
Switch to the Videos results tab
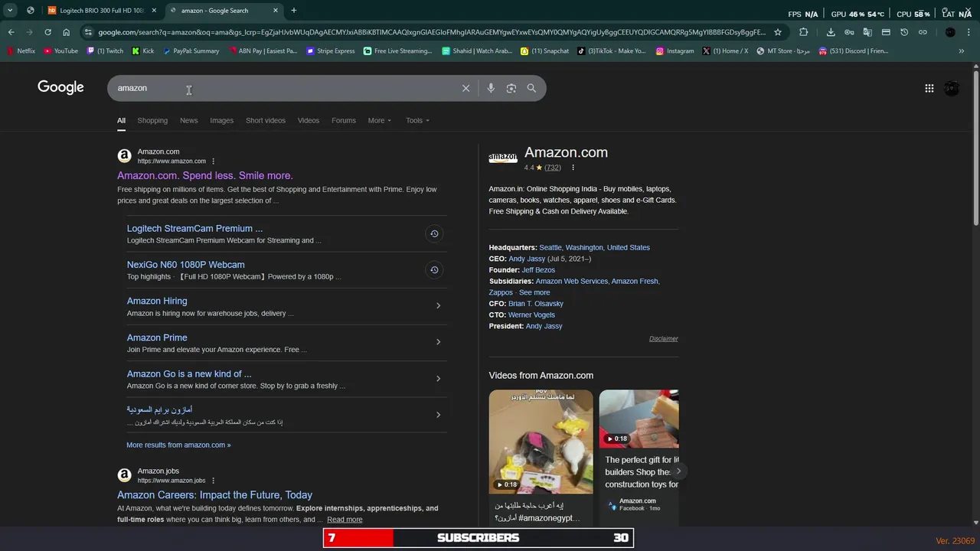pos(309,120)
